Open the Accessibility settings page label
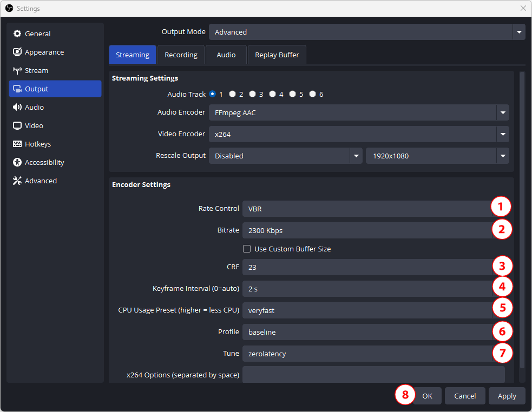This screenshot has width=532, height=412. point(44,162)
